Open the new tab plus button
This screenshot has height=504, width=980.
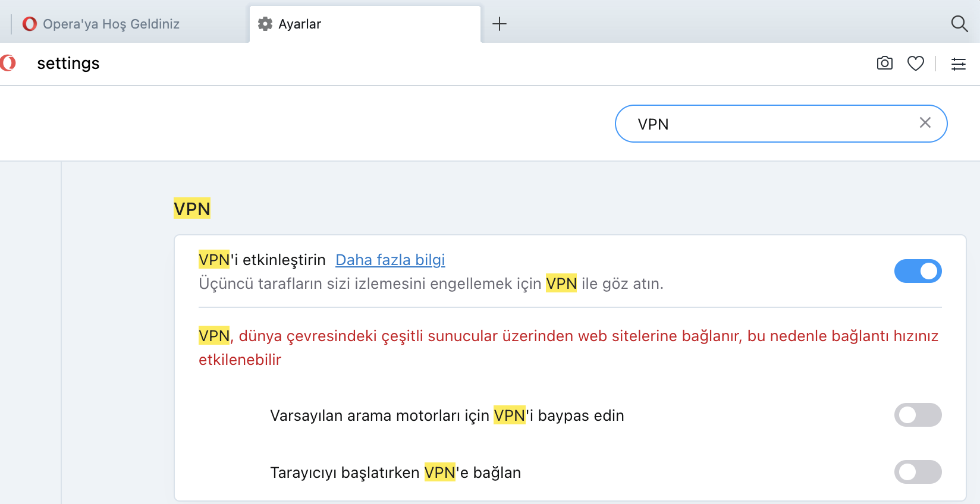coord(500,24)
